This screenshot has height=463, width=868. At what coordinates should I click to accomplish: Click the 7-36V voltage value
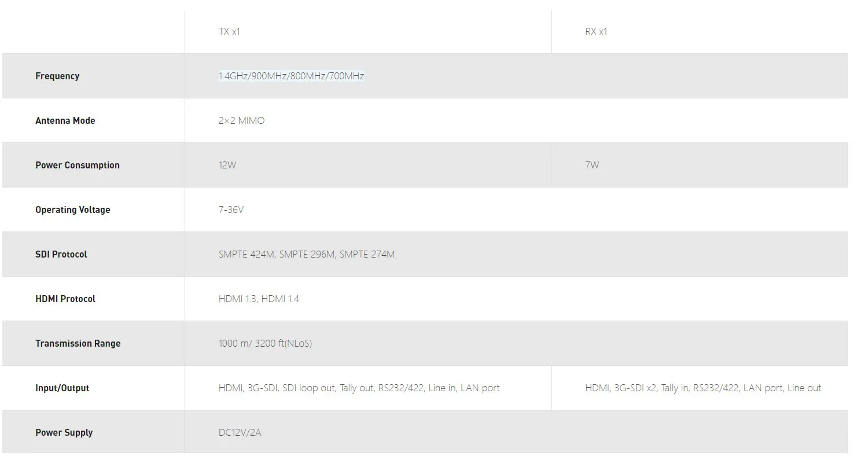[x=231, y=210]
